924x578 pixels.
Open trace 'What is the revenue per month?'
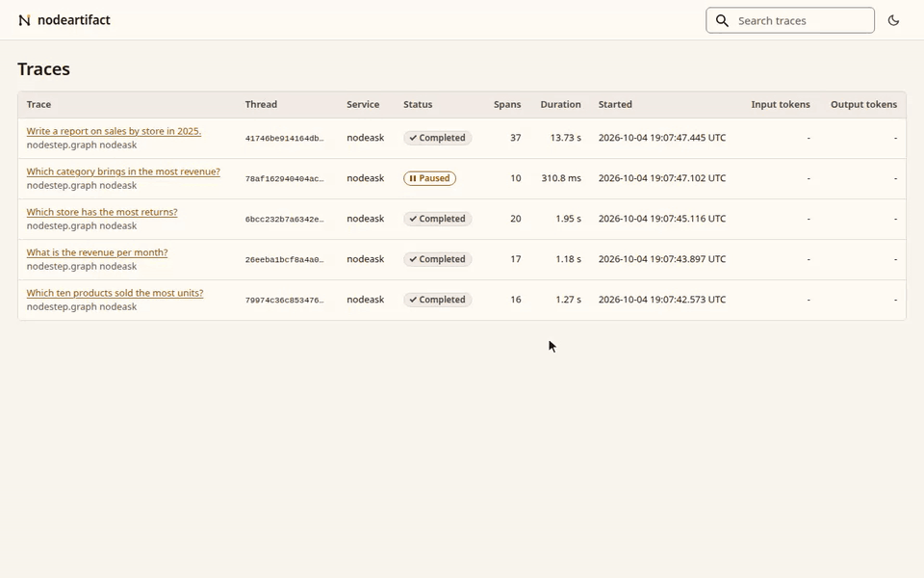pos(97,252)
